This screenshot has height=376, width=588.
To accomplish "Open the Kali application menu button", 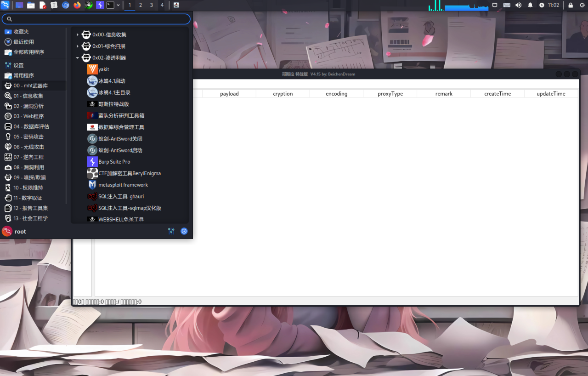I will [x=5, y=5].
